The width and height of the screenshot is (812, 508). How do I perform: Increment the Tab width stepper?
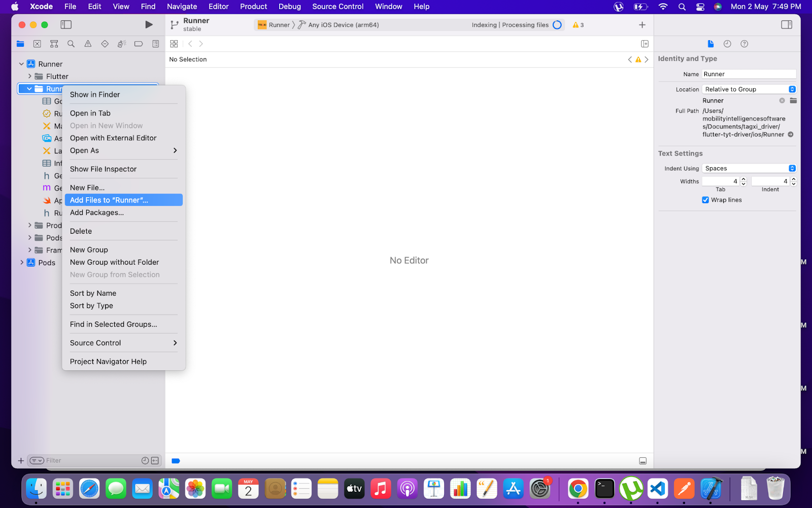point(743,179)
